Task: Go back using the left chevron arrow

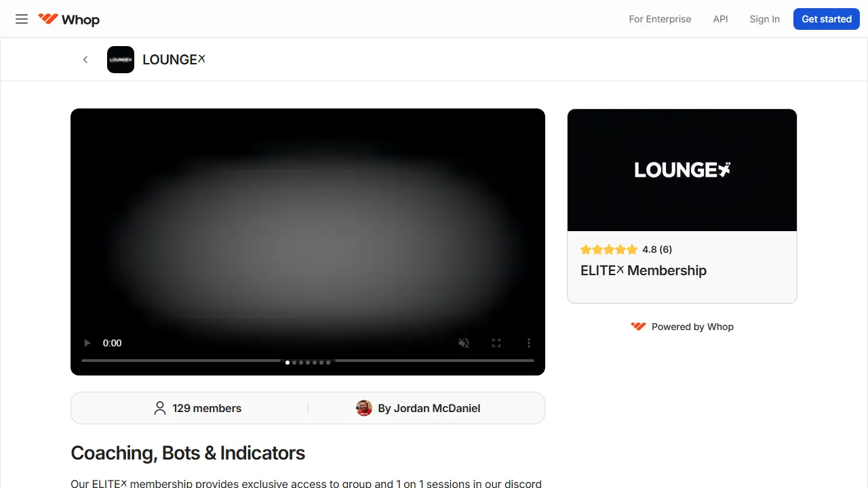Action: (85, 60)
